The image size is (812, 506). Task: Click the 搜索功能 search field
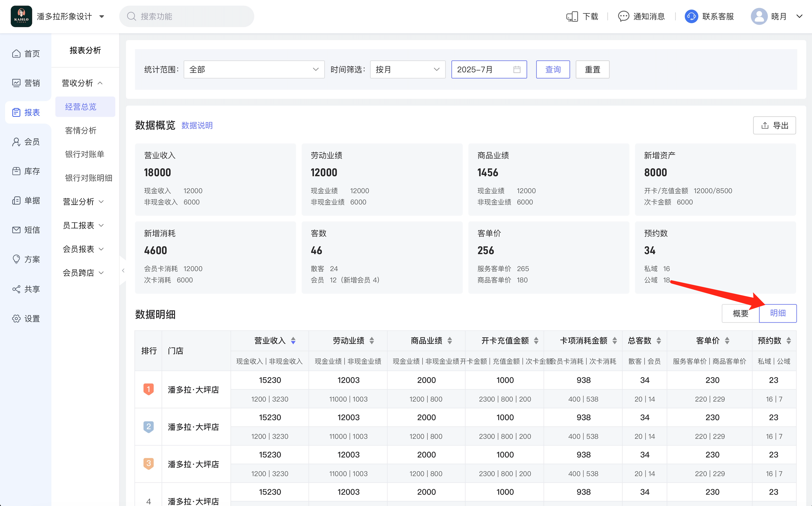(187, 16)
